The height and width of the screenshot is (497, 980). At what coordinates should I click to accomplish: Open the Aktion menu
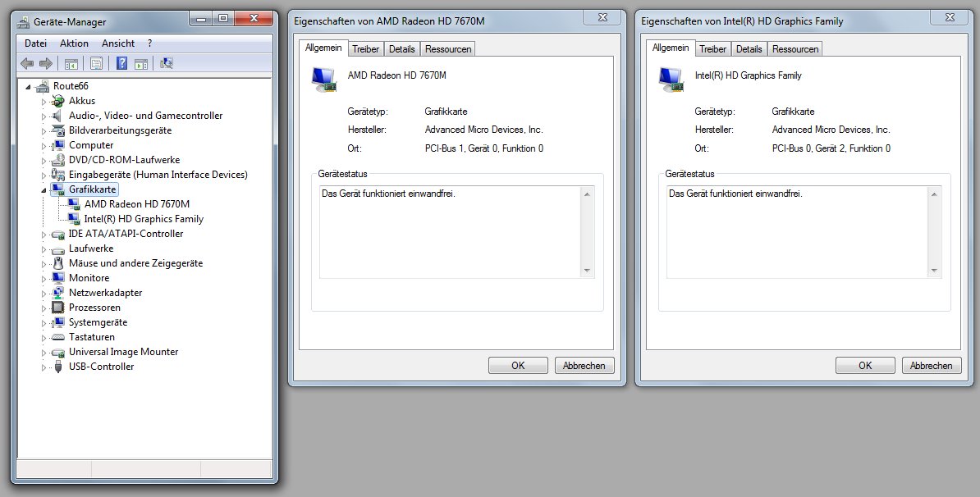coord(75,43)
